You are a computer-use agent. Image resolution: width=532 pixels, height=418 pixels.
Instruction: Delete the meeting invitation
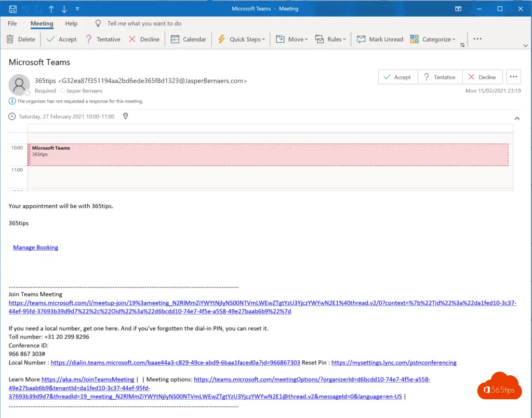point(21,39)
